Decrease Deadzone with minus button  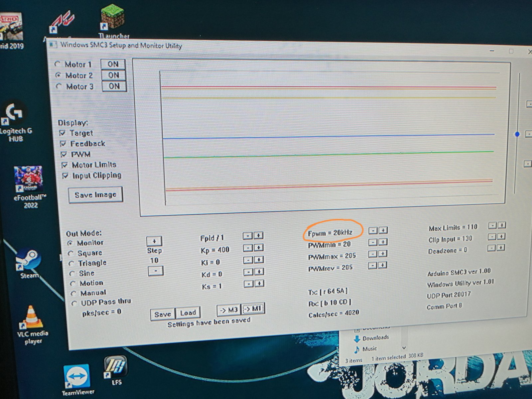[491, 248]
